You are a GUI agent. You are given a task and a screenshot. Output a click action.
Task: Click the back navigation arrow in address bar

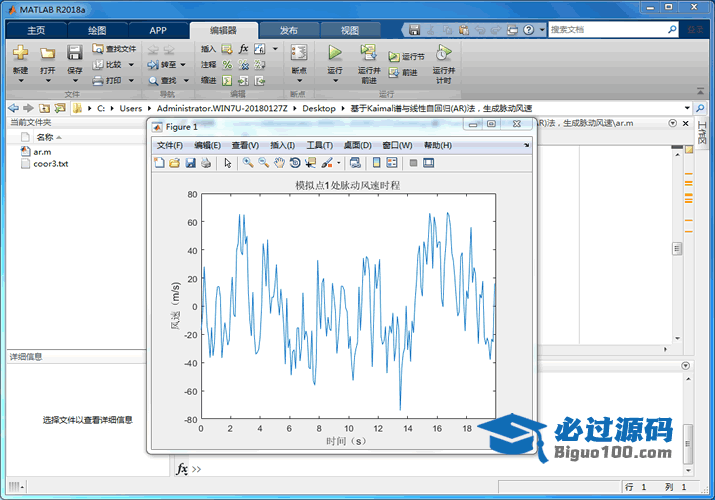[x=14, y=108]
